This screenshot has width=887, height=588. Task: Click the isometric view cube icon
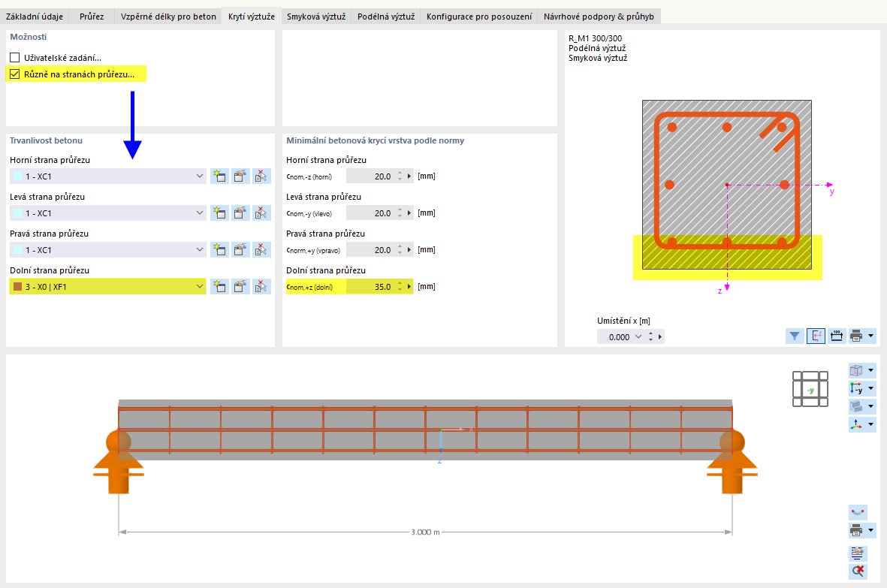[856, 370]
